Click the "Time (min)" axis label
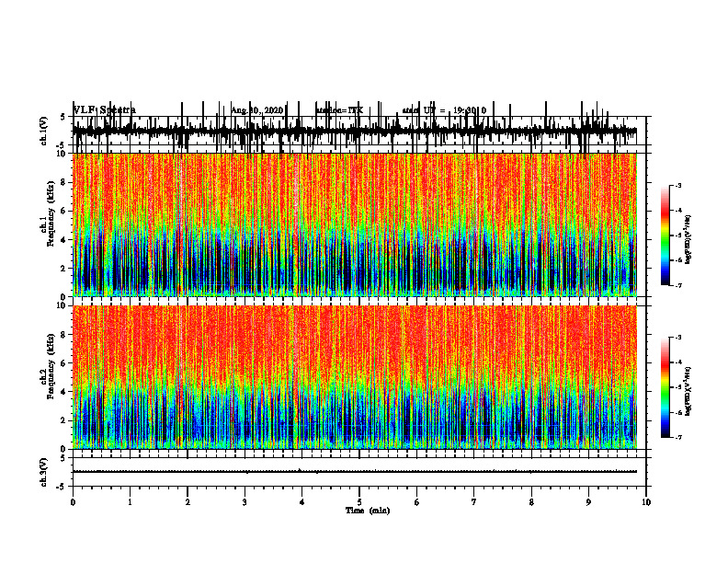The image size is (728, 563). 368,511
